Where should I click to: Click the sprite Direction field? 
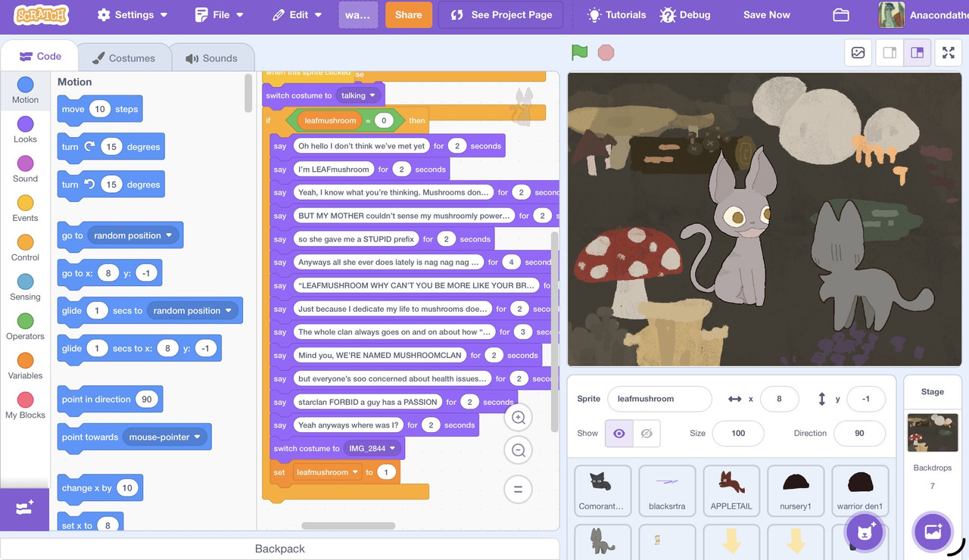[x=859, y=434]
